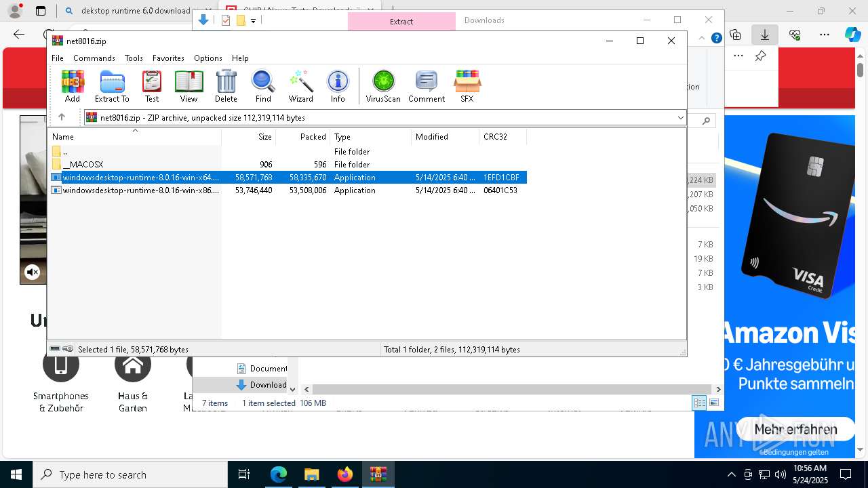
Task: Go up one folder level arrow
Action: pos(62,117)
